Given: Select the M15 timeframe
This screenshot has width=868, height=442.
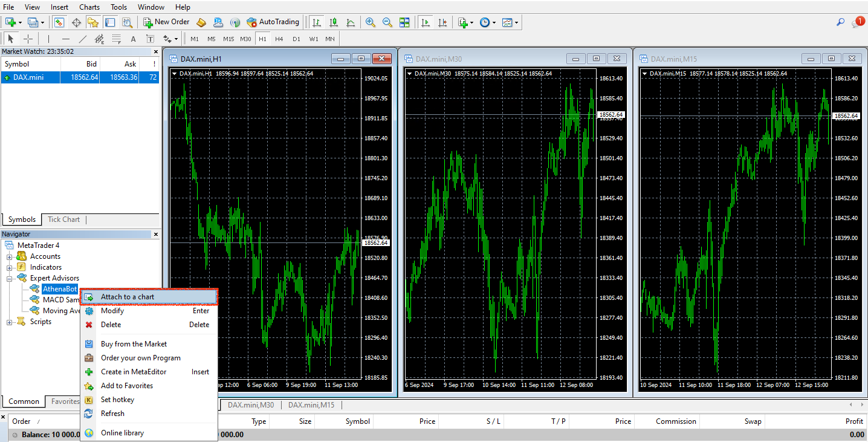Looking at the screenshot, I should tap(228, 39).
